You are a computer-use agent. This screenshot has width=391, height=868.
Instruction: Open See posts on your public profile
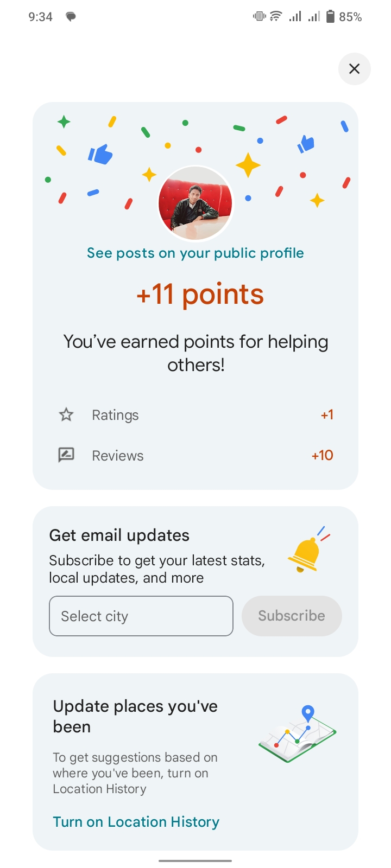coord(195,253)
